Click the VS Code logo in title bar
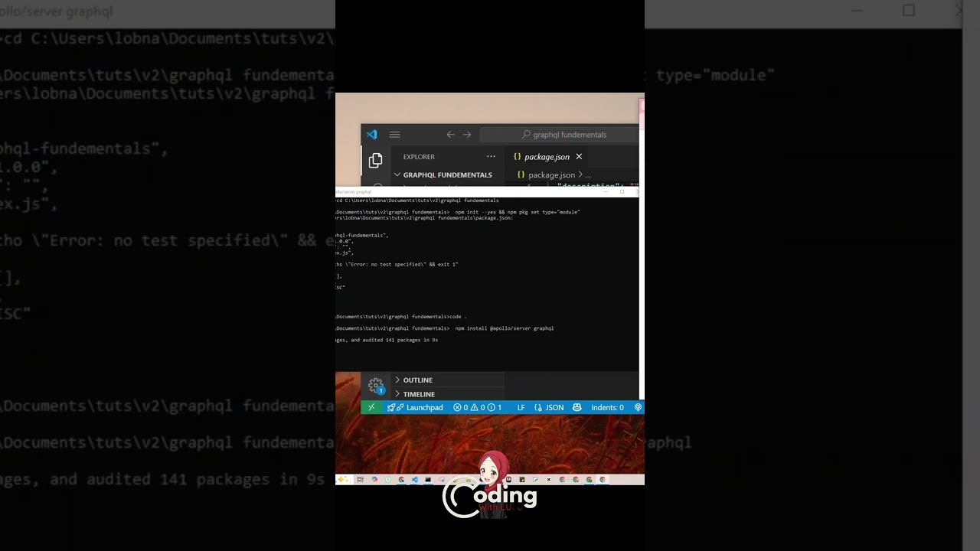The image size is (980, 551). [x=371, y=135]
